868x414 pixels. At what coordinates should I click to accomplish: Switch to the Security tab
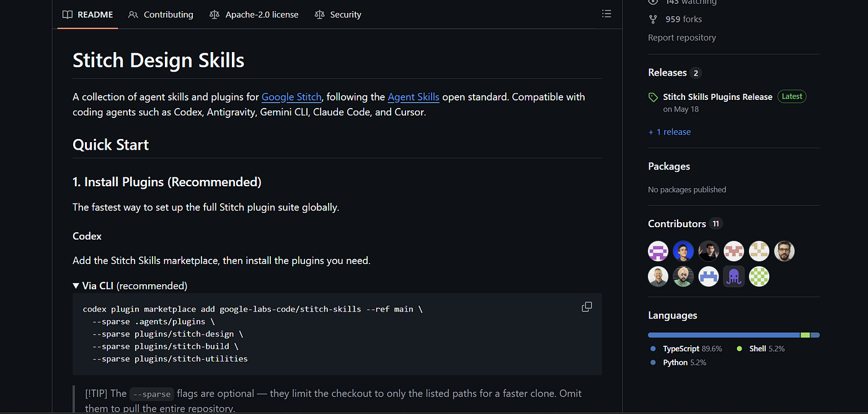coord(338,14)
